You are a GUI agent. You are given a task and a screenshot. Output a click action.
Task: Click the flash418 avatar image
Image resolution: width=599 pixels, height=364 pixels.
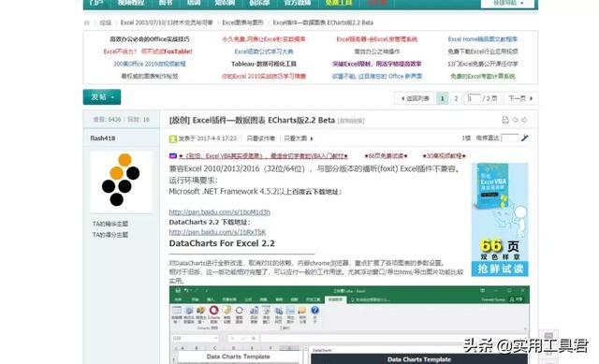click(121, 182)
